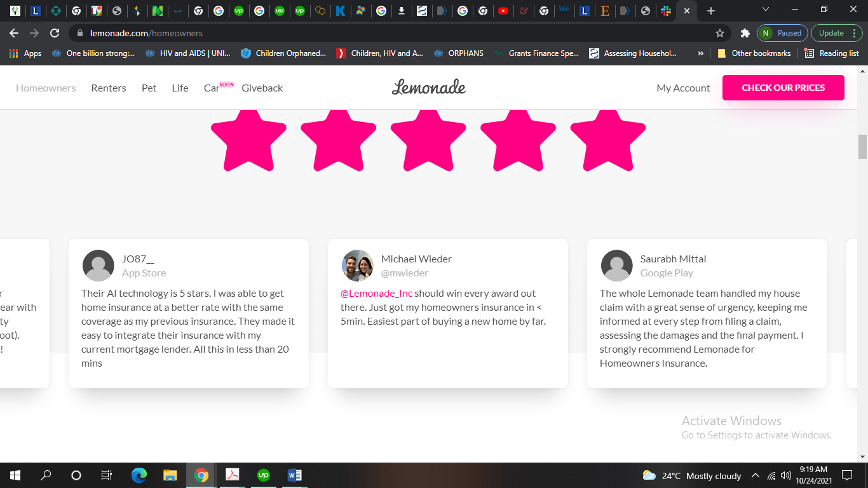
Task: Close the current Lemonade tab
Action: [687, 11]
